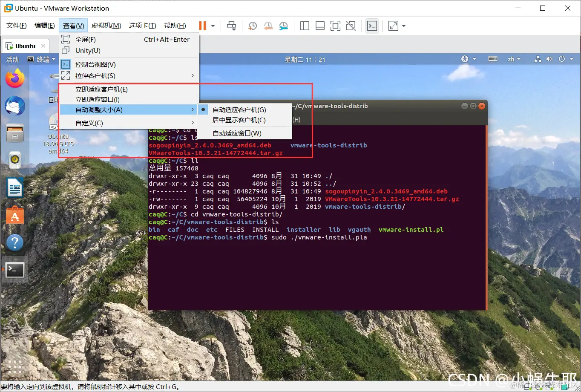Open the snapshot manager icon
Screen dimensions: 581x392
[284, 26]
